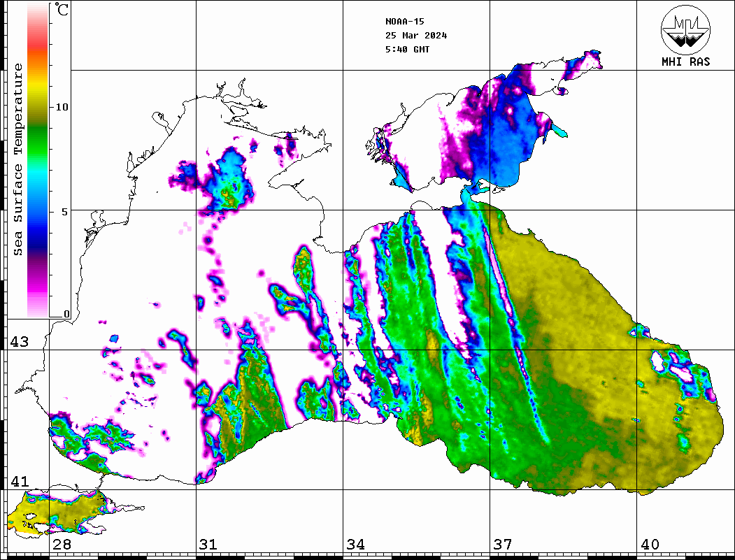
Task: Click the 25 Mar 2024 date text
Action: click(x=416, y=36)
